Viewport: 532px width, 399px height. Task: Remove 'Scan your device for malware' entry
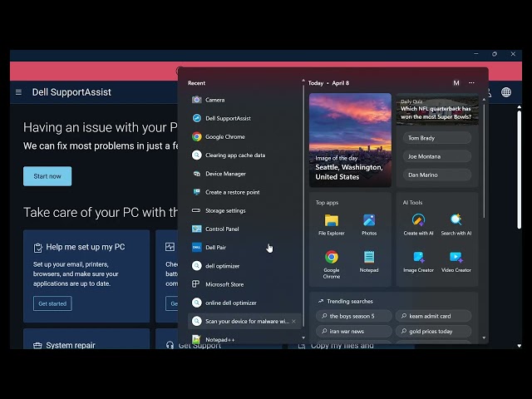(293, 322)
